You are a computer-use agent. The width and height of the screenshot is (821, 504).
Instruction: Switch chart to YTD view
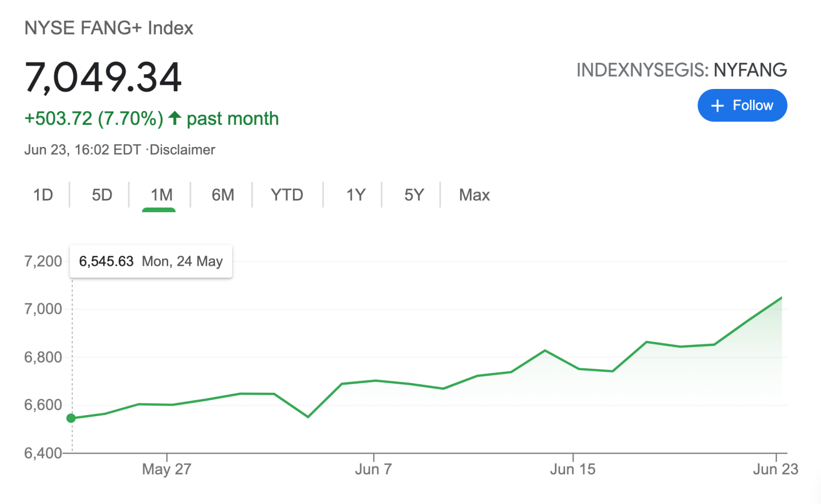click(x=287, y=195)
